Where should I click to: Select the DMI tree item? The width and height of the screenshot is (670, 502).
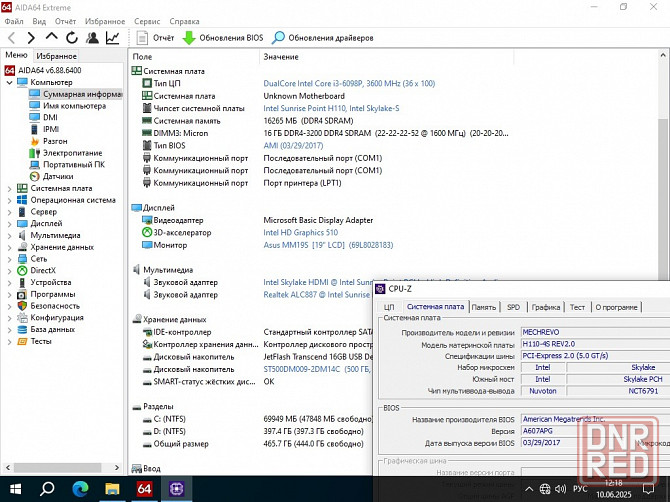[x=43, y=117]
